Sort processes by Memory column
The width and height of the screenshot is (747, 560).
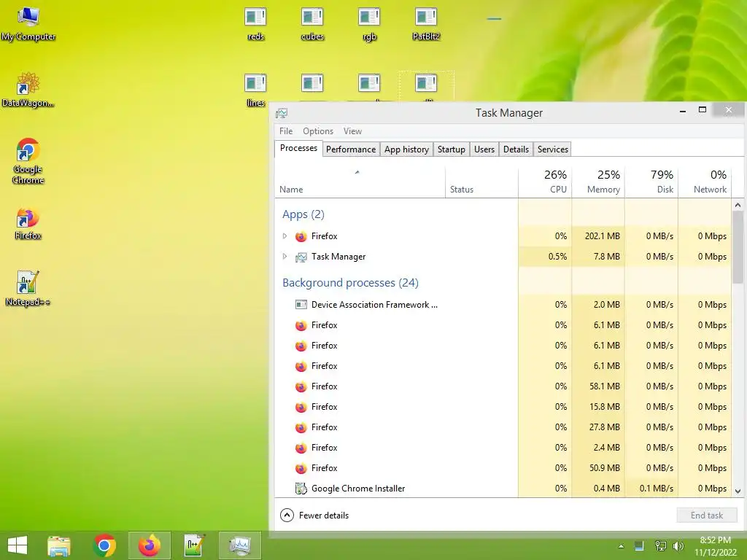pos(598,182)
